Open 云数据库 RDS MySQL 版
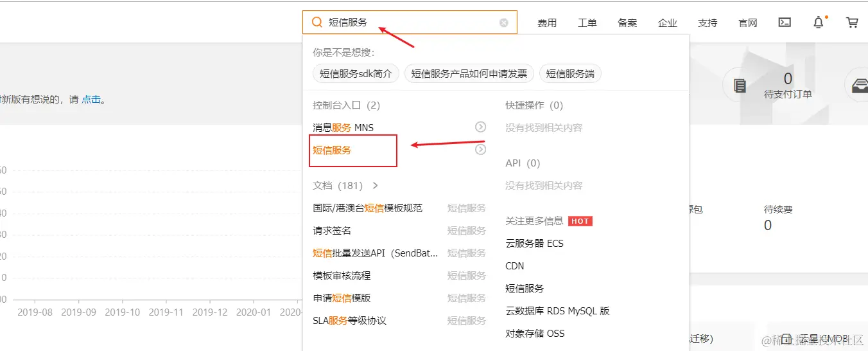Image resolution: width=868 pixels, height=351 pixels. click(557, 311)
